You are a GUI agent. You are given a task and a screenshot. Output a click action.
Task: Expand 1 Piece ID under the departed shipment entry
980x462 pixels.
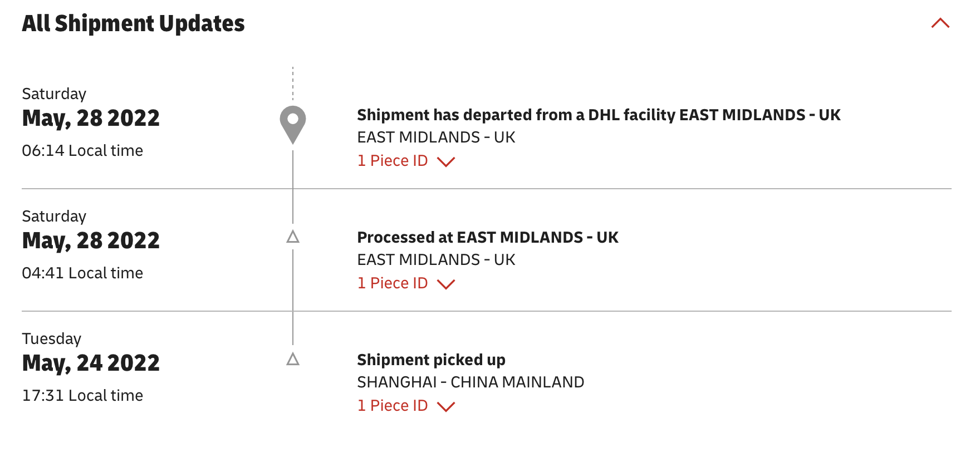click(x=406, y=161)
